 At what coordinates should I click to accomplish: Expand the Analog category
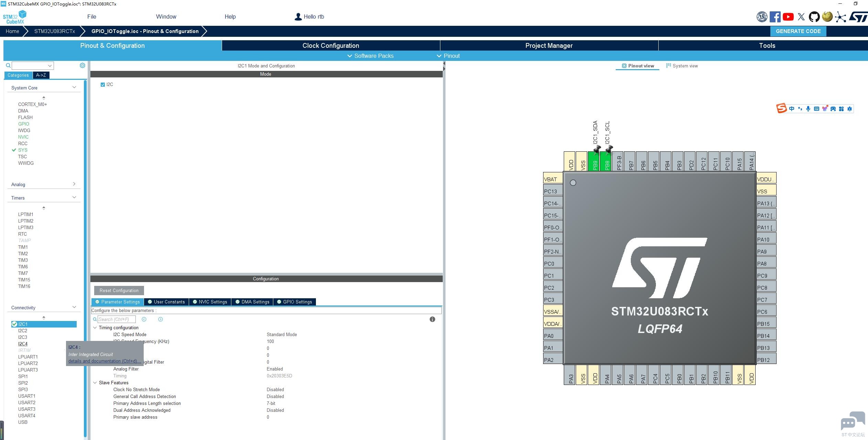click(74, 184)
